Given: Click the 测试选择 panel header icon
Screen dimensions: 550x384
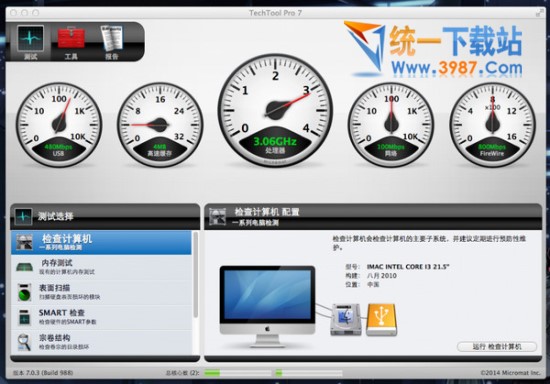Looking at the screenshot, I should pyautogui.click(x=24, y=217).
